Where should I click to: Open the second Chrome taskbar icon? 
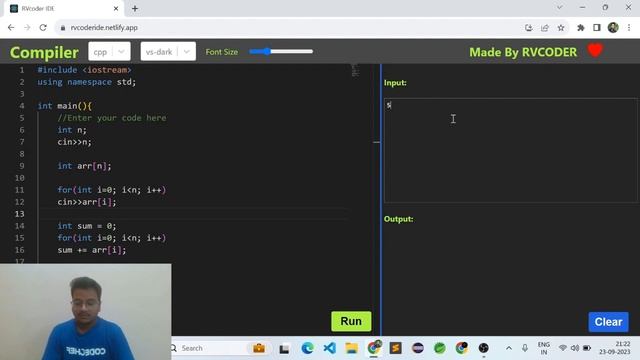(462, 348)
